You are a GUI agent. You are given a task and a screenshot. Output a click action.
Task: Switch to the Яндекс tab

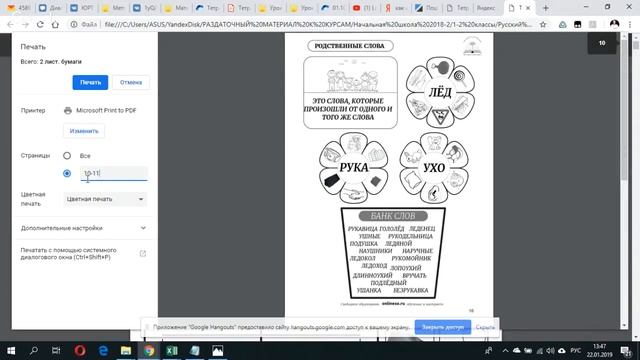[486, 8]
